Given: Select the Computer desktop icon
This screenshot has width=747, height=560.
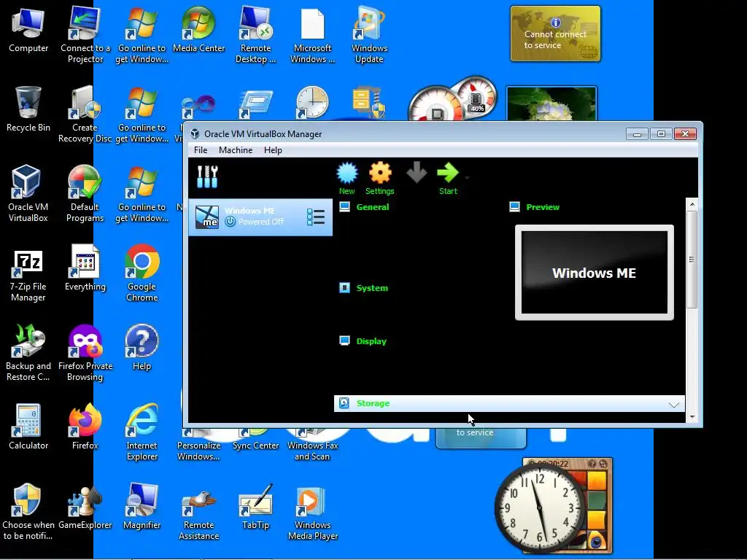Looking at the screenshot, I should coord(28,29).
